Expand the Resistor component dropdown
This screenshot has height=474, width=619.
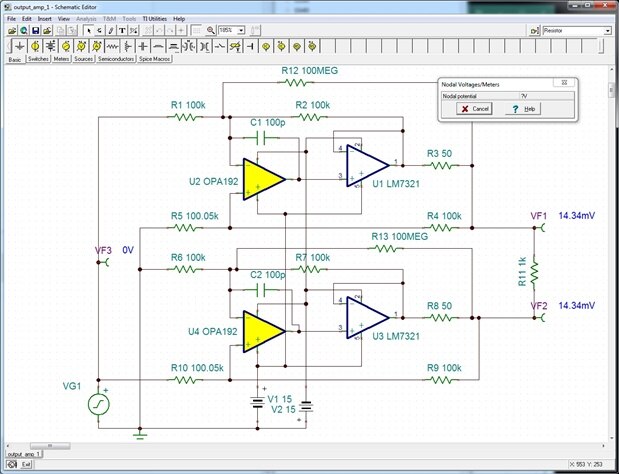(607, 31)
